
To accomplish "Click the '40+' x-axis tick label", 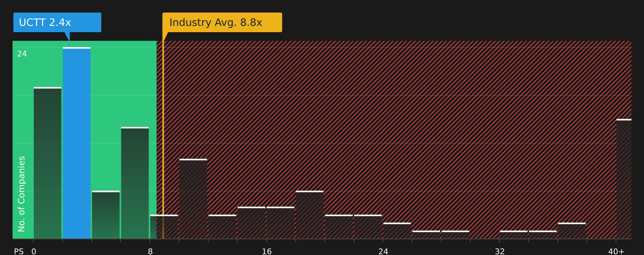I will point(616,251).
